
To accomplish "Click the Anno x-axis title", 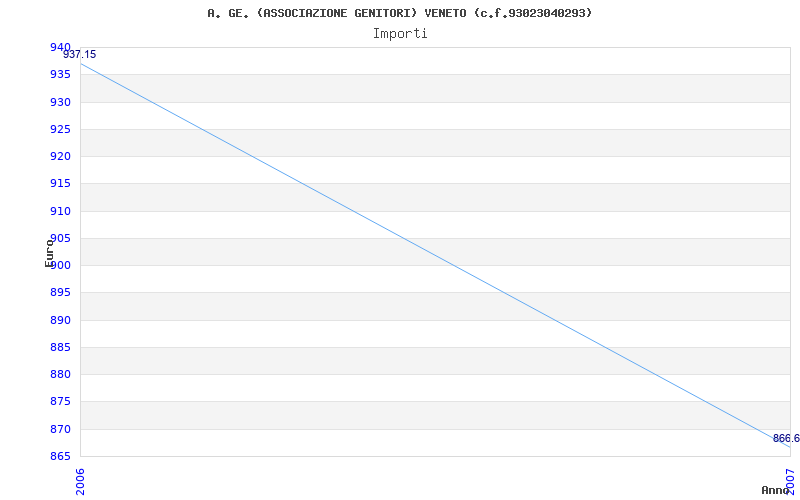I will (x=775, y=490).
